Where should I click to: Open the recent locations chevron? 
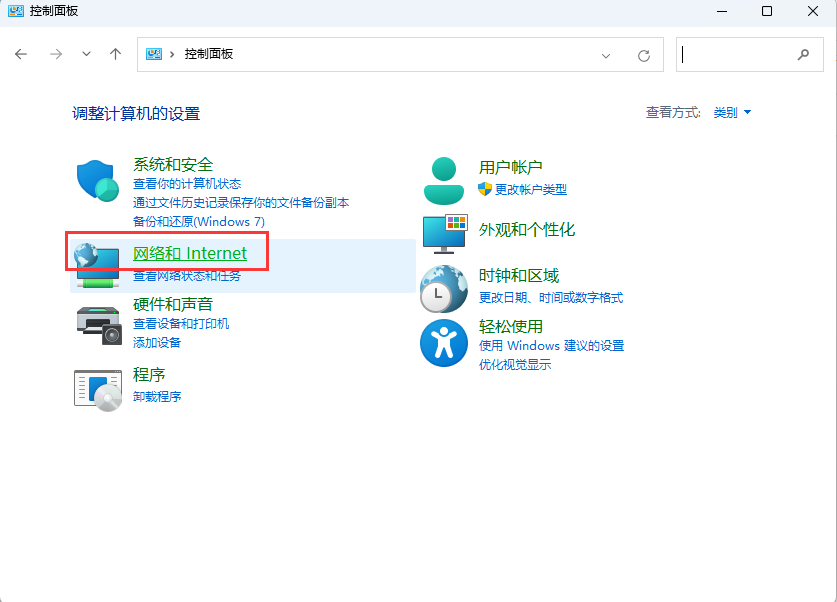(86, 54)
